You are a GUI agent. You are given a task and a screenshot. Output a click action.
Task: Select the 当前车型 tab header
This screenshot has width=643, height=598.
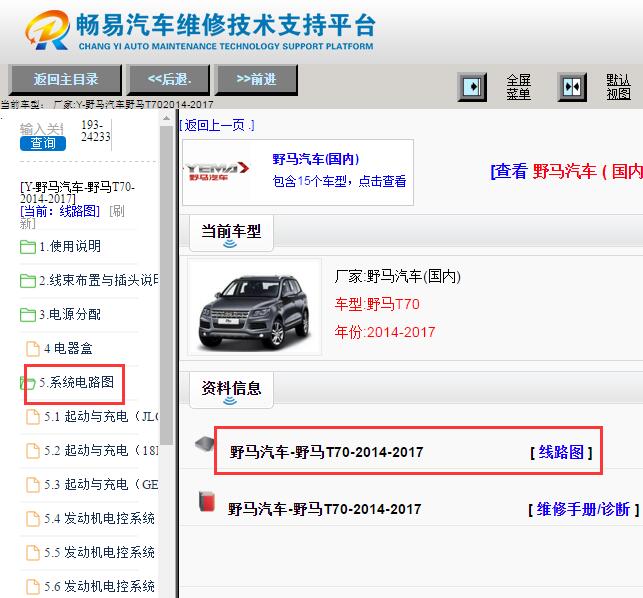[x=231, y=233]
